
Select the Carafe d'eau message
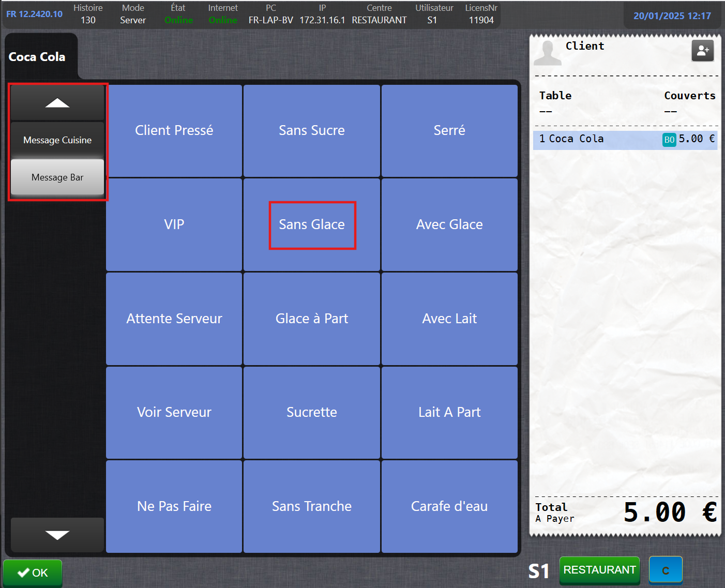(x=449, y=506)
